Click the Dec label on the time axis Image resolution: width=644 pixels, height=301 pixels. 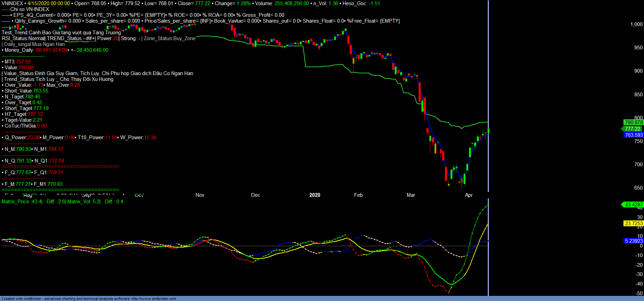tap(256, 195)
